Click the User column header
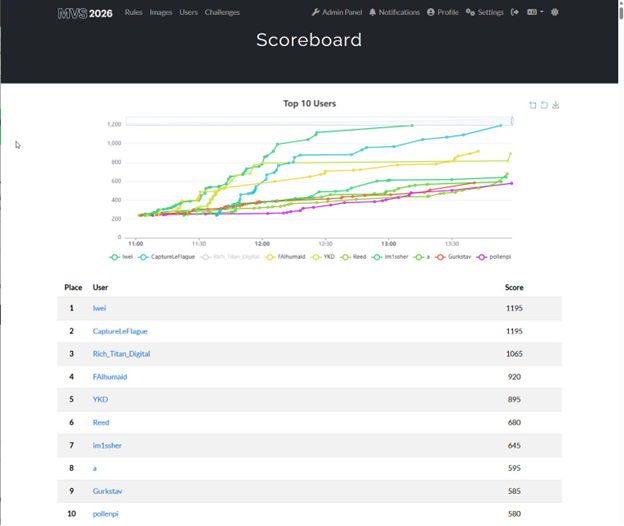 pyautogui.click(x=100, y=288)
